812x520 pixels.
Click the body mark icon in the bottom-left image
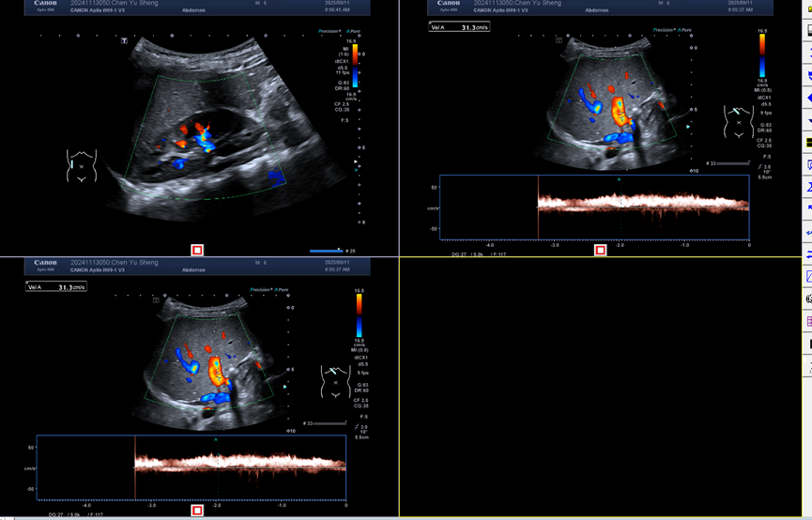point(335,382)
